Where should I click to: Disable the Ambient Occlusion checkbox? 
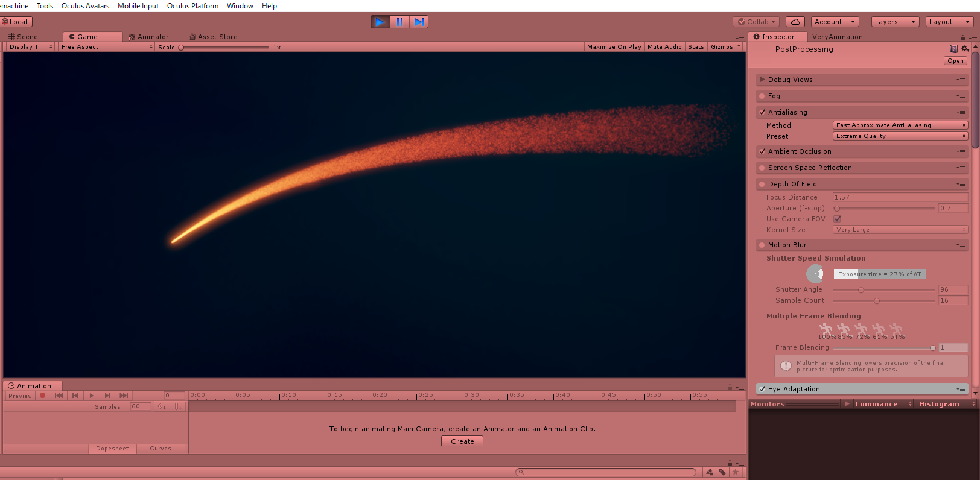(x=762, y=151)
